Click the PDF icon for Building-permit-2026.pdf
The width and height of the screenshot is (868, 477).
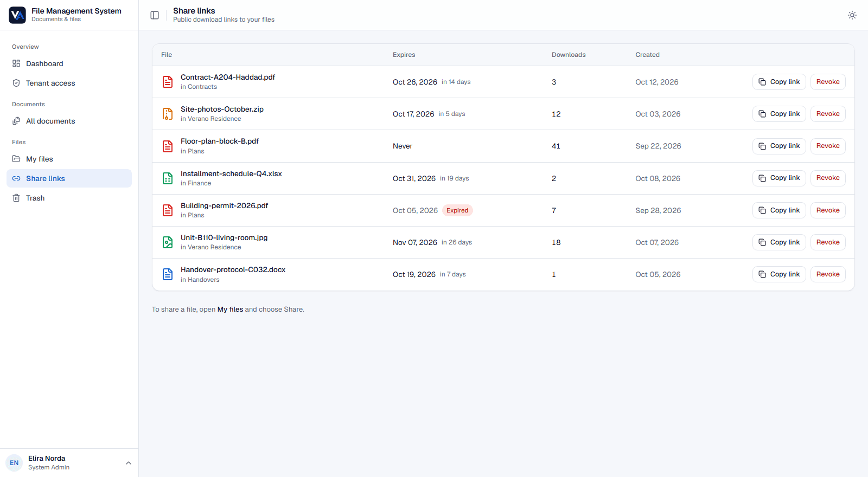(168, 210)
